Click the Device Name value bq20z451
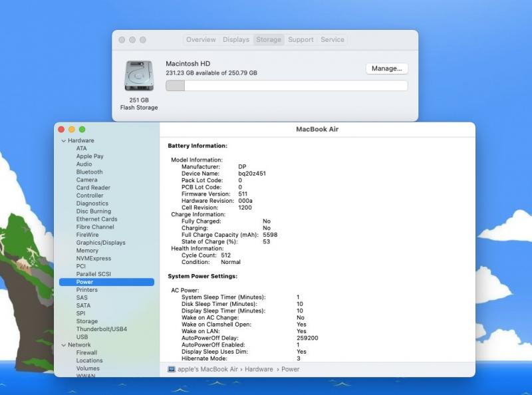The height and width of the screenshot is (395, 532). (252, 174)
